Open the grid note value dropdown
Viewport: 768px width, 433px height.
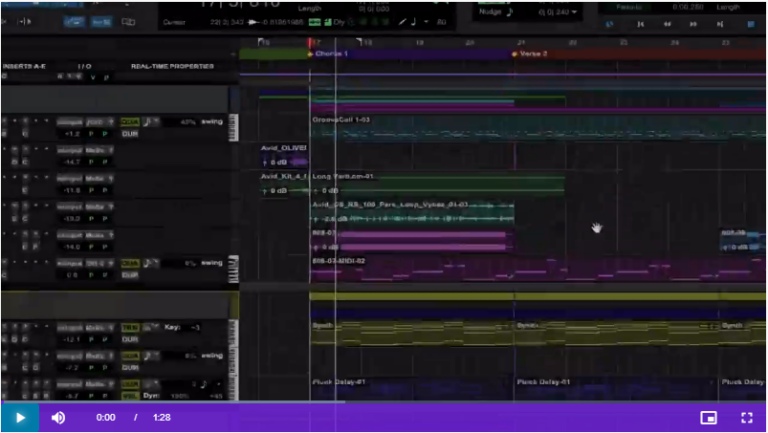[x=427, y=21]
